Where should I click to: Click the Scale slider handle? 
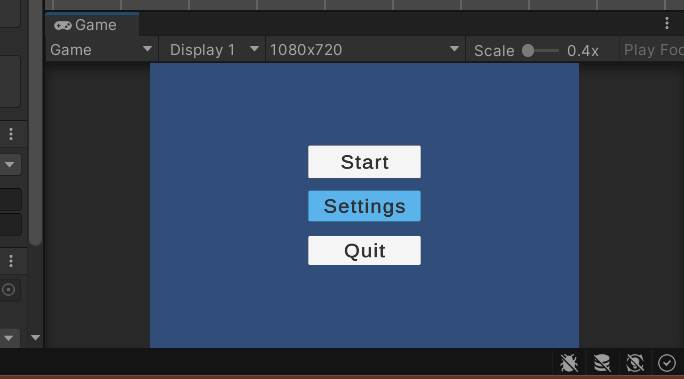tap(528, 51)
